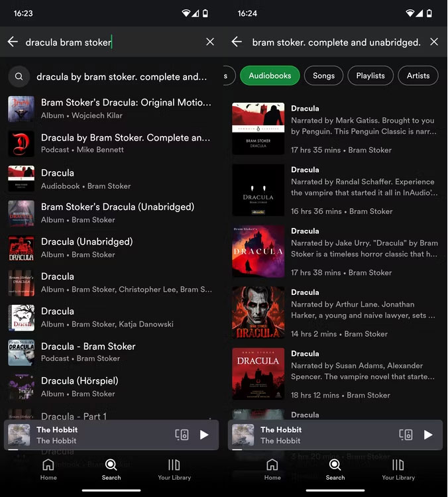The image size is (448, 497).
Task: Tap The Hobbit cover in right mini player
Action: click(243, 435)
